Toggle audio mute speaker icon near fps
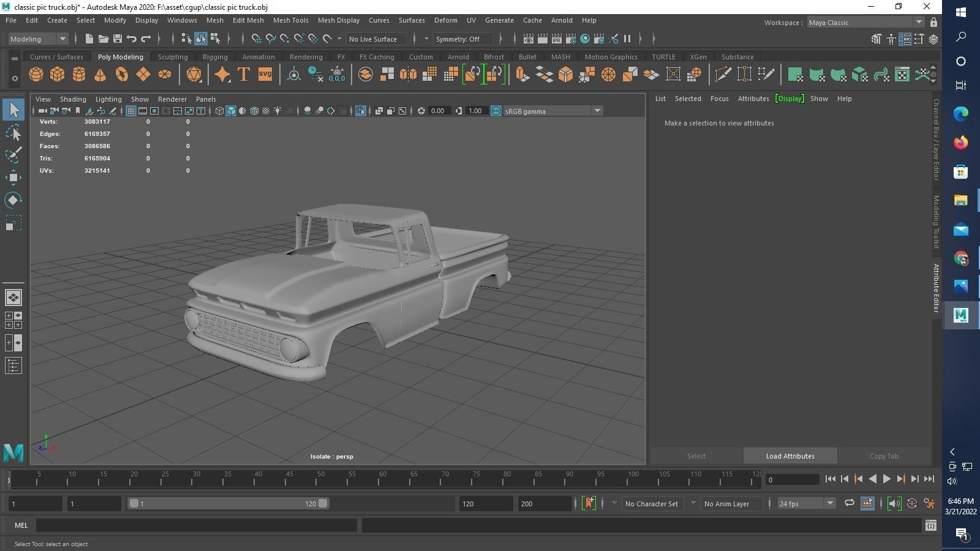Image resolution: width=980 pixels, height=551 pixels. (x=894, y=503)
